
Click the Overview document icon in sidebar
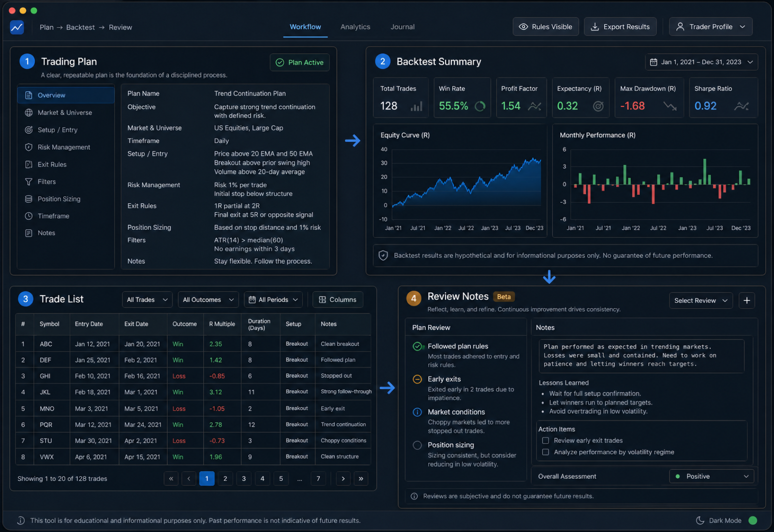29,95
